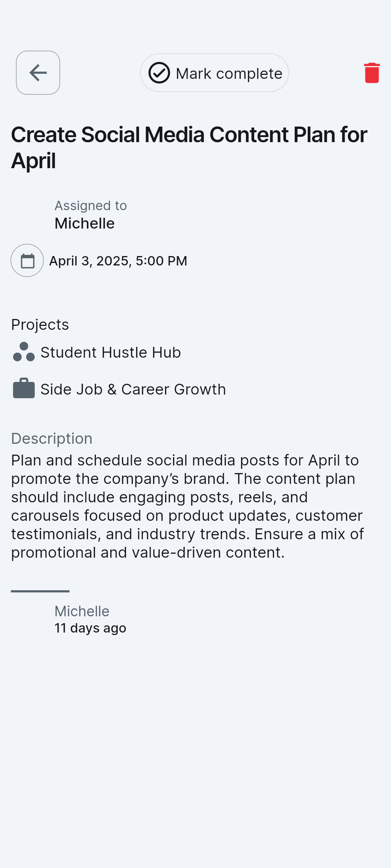Click the 11 days ago timestamp

90,628
